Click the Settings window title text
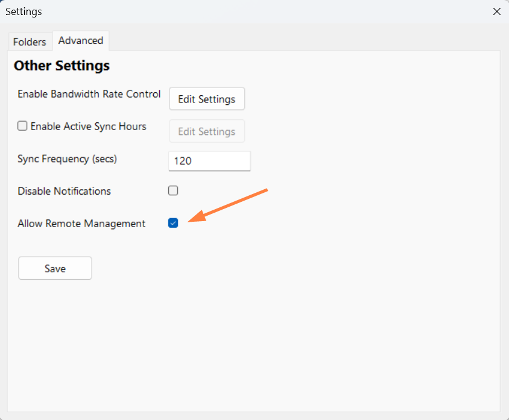Image resolution: width=509 pixels, height=420 pixels. (x=24, y=11)
